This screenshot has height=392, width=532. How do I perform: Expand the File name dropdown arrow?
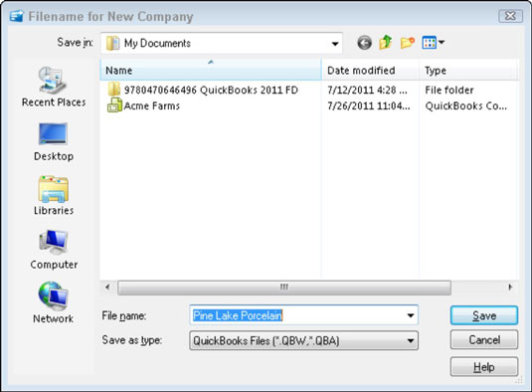pos(411,315)
